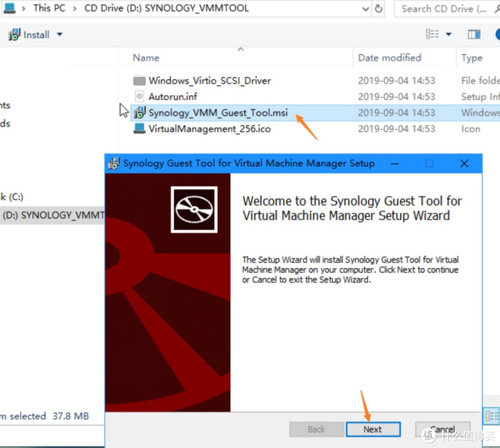Select the (C:) disk in navigation pane

(x=12, y=197)
